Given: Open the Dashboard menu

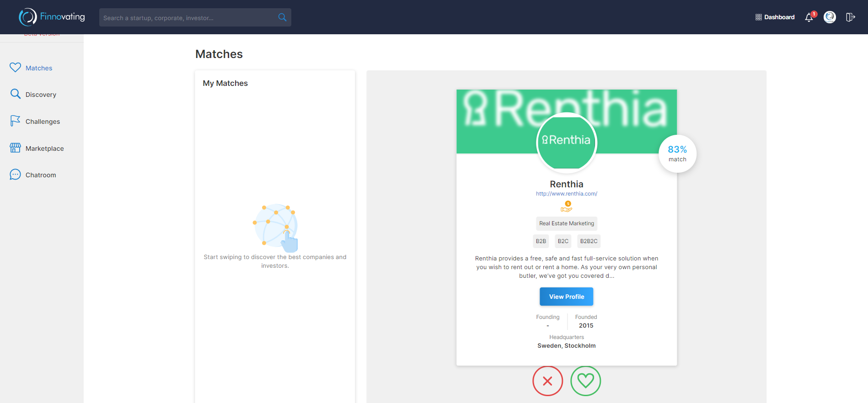Looking at the screenshot, I should 775,17.
